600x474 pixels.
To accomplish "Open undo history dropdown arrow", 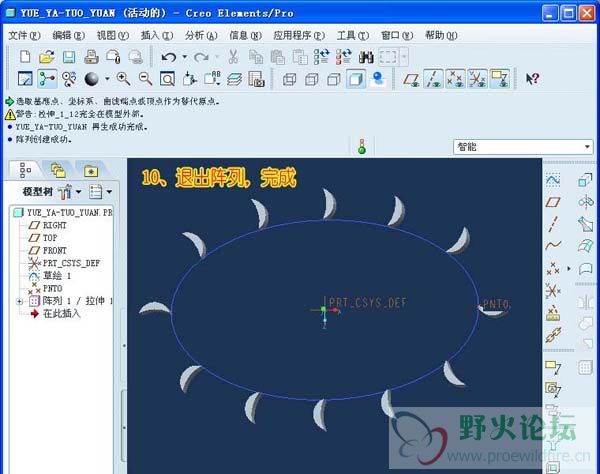I will tap(184, 57).
